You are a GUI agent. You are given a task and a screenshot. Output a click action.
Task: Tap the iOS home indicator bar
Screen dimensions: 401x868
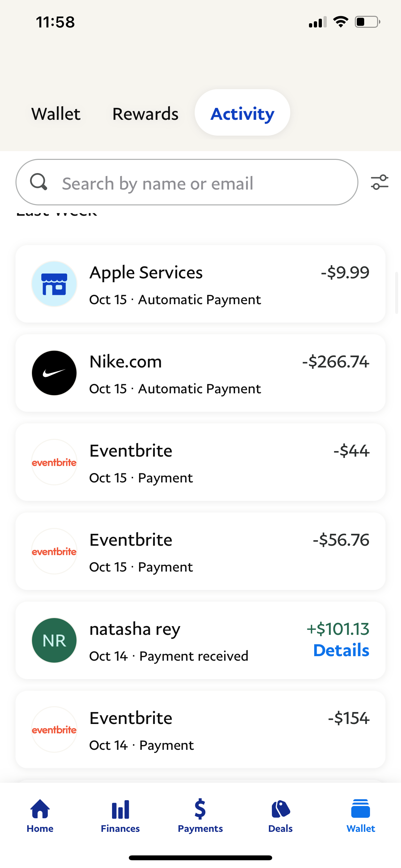[200, 858]
